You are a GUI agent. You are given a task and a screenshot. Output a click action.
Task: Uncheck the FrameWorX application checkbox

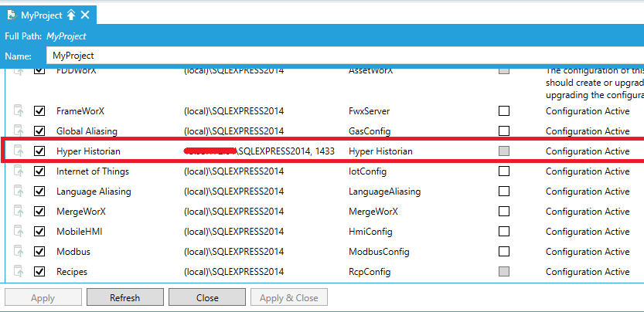[39, 111]
